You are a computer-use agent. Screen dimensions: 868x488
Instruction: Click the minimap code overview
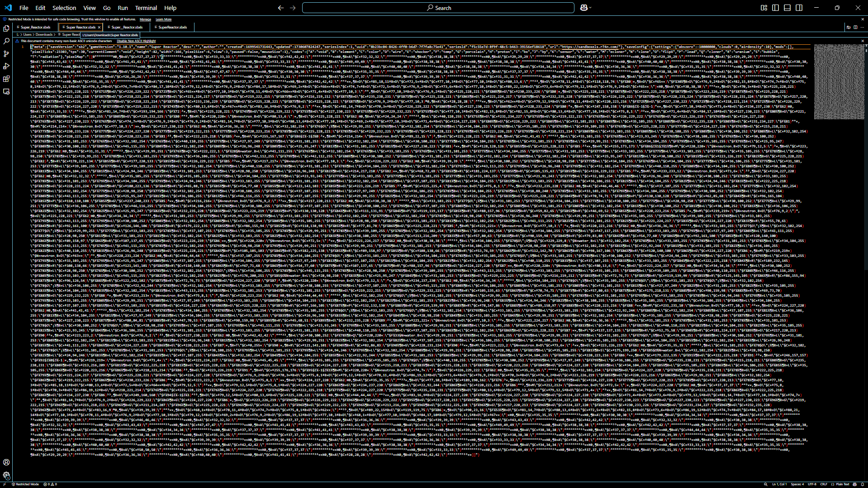[839, 82]
